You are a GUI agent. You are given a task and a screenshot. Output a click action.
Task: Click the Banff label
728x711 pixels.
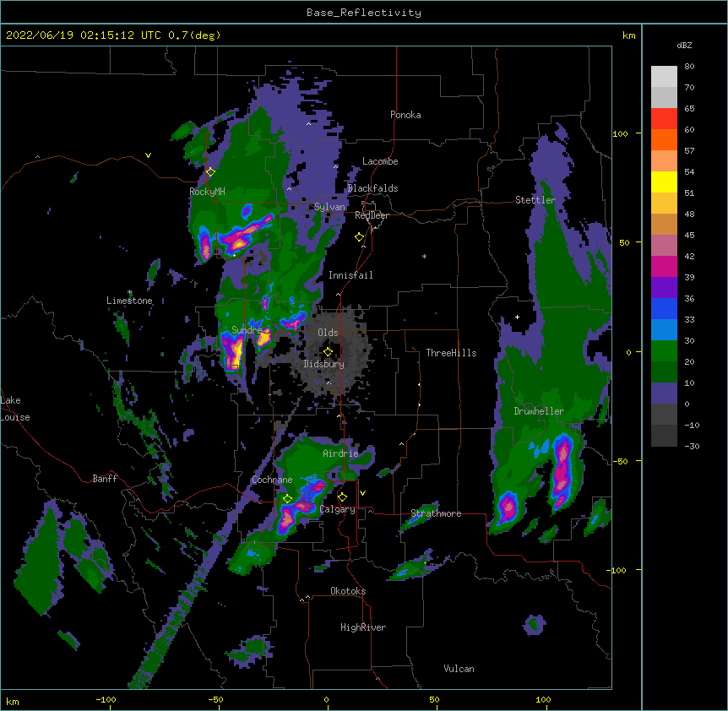tap(105, 479)
